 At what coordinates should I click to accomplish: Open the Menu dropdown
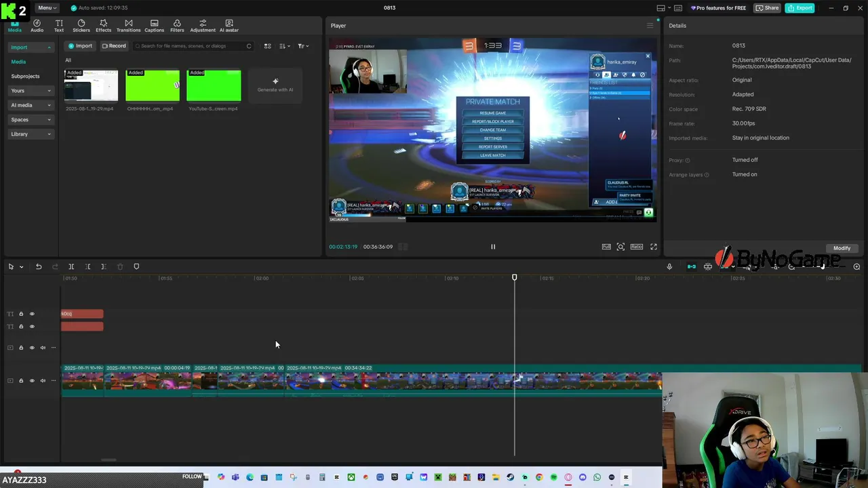[47, 7]
